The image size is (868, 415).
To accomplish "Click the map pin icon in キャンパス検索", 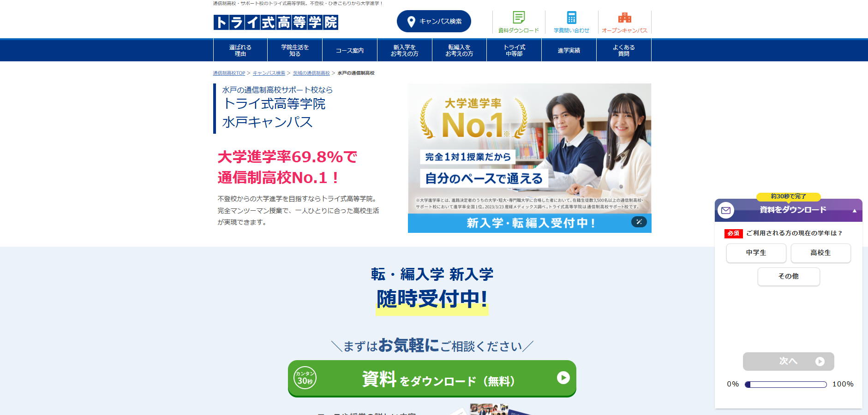I will pyautogui.click(x=411, y=22).
